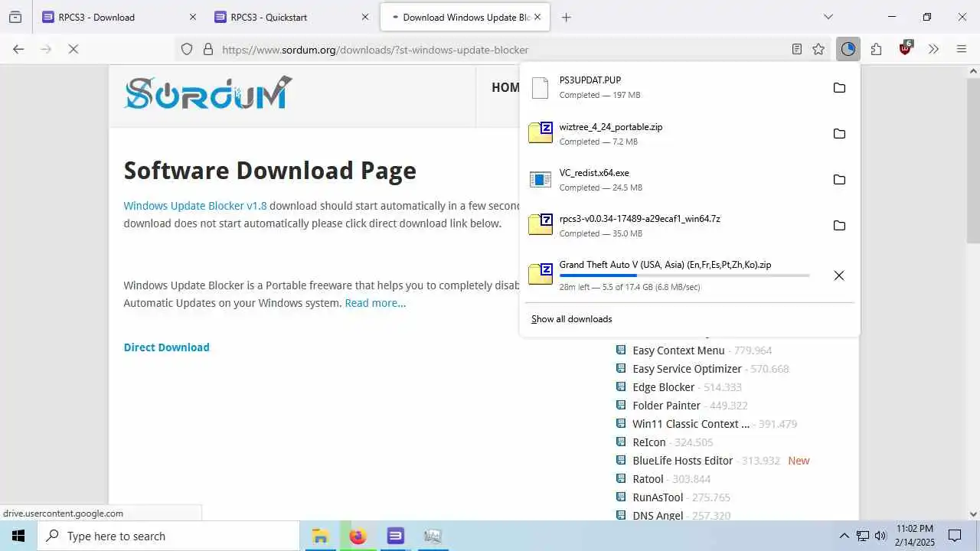Show rpcs3 7z download in folder
The image size is (980, 551).
[839, 226]
